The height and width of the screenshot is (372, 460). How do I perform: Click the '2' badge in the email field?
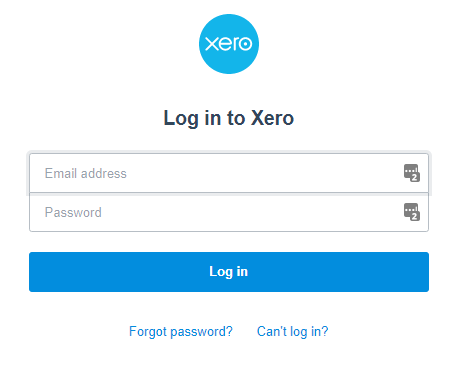point(415,177)
